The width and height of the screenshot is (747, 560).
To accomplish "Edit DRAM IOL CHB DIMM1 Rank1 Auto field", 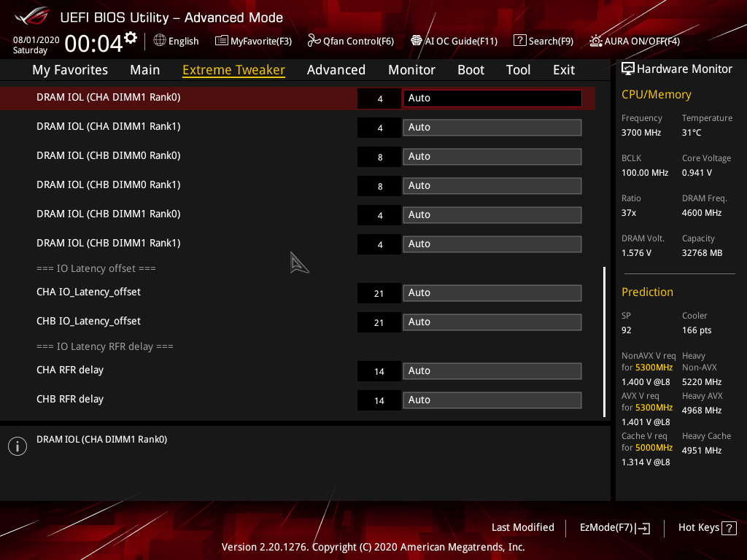I will pyautogui.click(x=492, y=244).
